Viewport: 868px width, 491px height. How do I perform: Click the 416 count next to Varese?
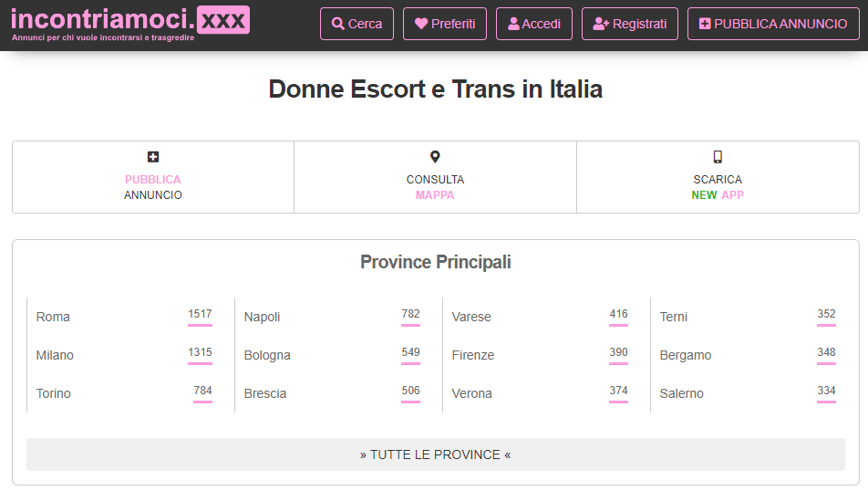[x=618, y=314]
